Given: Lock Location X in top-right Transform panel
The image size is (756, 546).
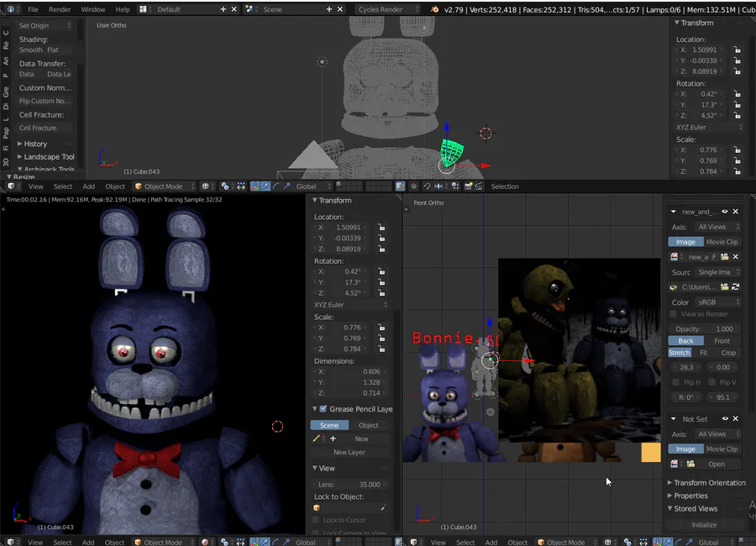Looking at the screenshot, I should 738,50.
